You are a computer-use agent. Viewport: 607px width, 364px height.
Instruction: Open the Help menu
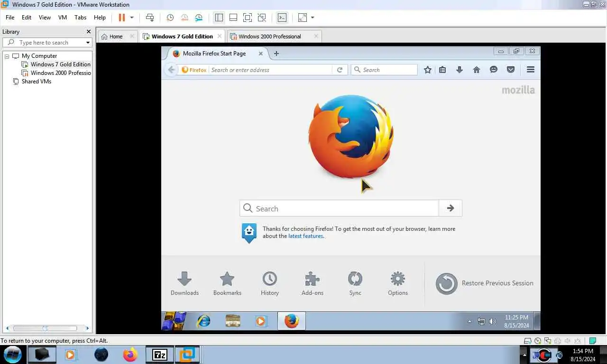[100, 18]
